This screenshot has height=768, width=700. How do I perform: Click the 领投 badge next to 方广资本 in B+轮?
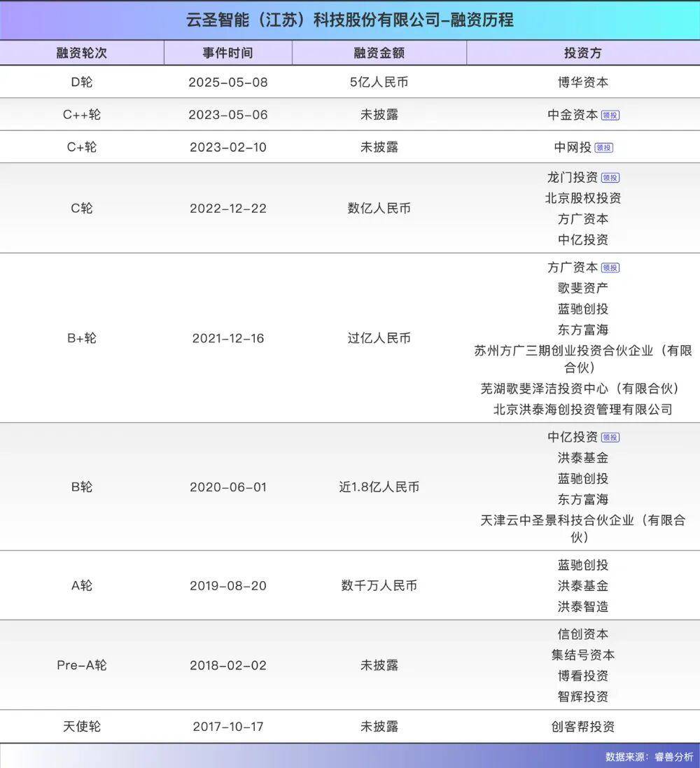pyautogui.click(x=610, y=268)
